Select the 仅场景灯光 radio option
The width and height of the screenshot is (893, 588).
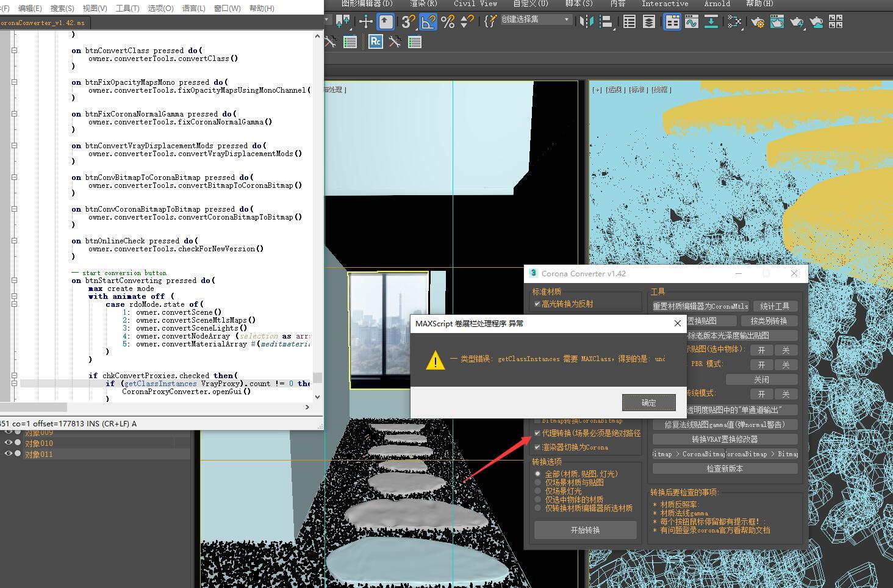point(538,490)
